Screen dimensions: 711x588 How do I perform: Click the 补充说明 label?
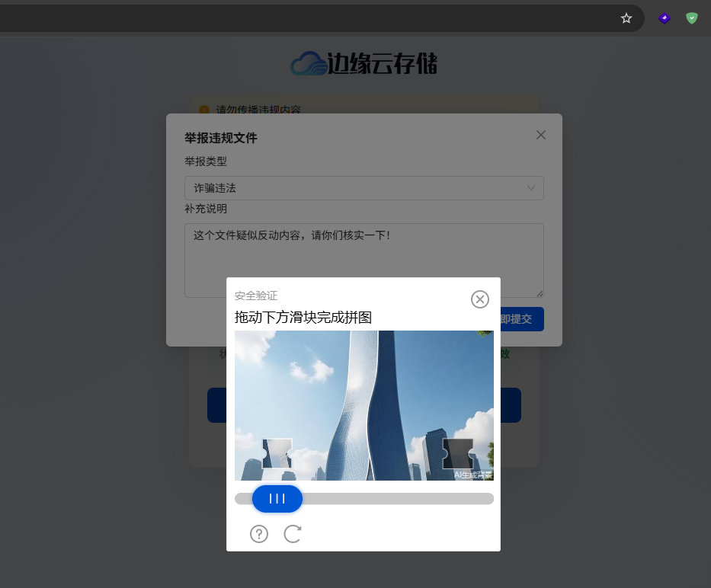click(x=206, y=209)
